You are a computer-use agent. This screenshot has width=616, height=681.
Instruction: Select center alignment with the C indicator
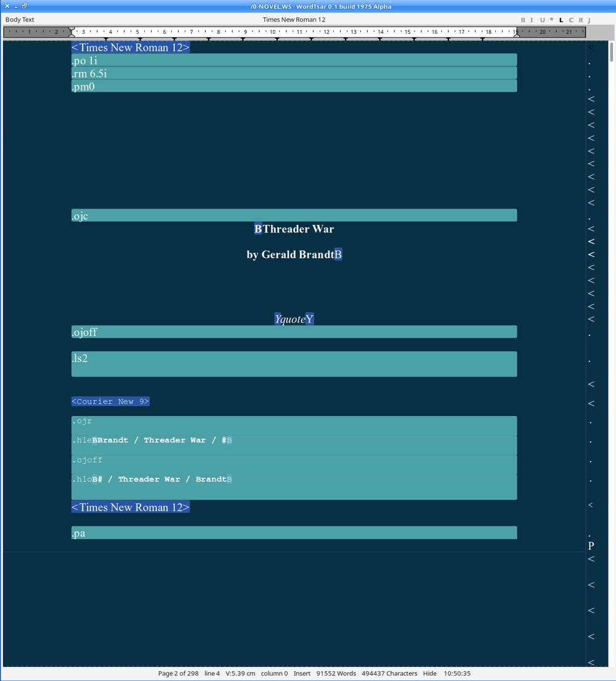tap(571, 20)
